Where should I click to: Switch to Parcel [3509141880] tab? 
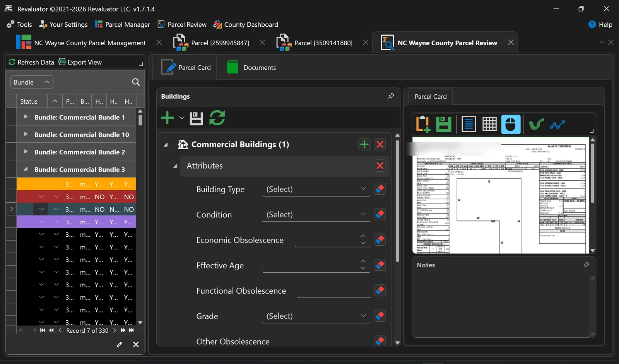click(314, 43)
